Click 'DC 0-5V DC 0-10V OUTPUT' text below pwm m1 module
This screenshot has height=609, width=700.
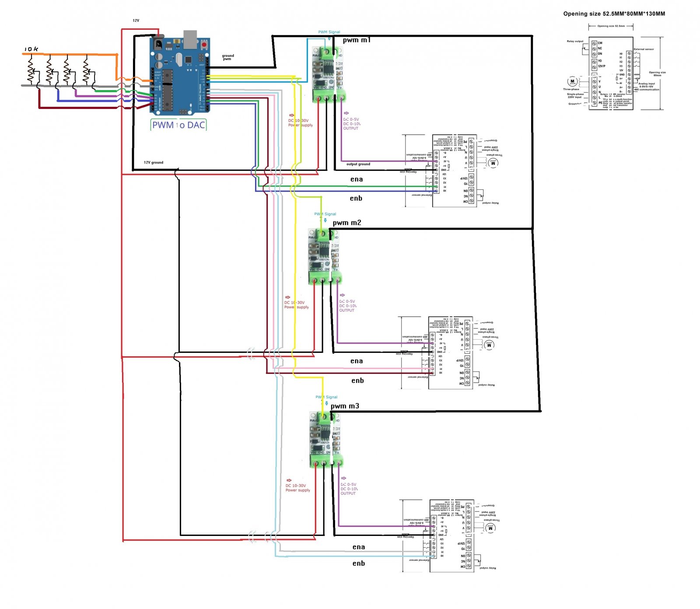coord(352,124)
